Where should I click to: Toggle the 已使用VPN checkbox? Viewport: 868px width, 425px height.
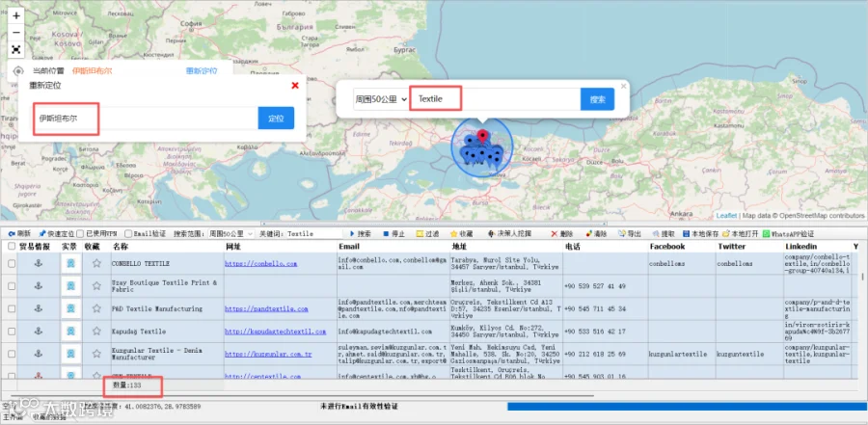[x=80, y=234]
